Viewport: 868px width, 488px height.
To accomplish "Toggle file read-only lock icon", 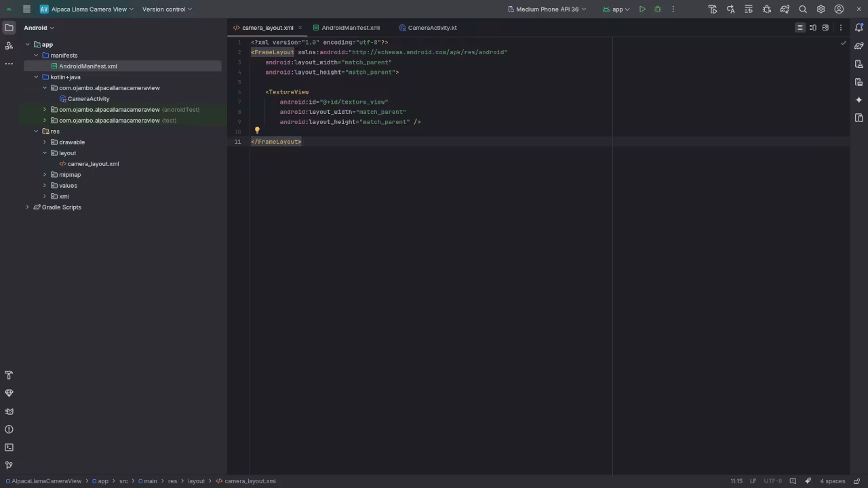I will [856, 481].
